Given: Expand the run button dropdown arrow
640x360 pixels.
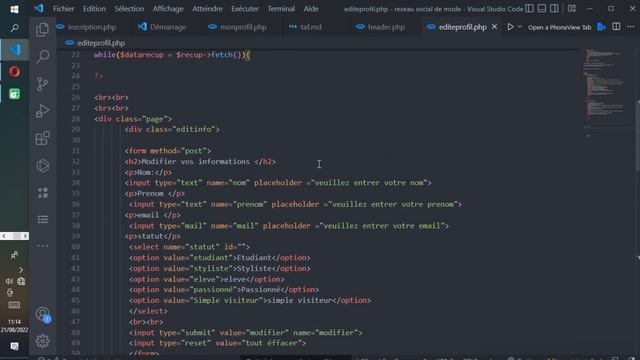Looking at the screenshot, I should (520, 27).
